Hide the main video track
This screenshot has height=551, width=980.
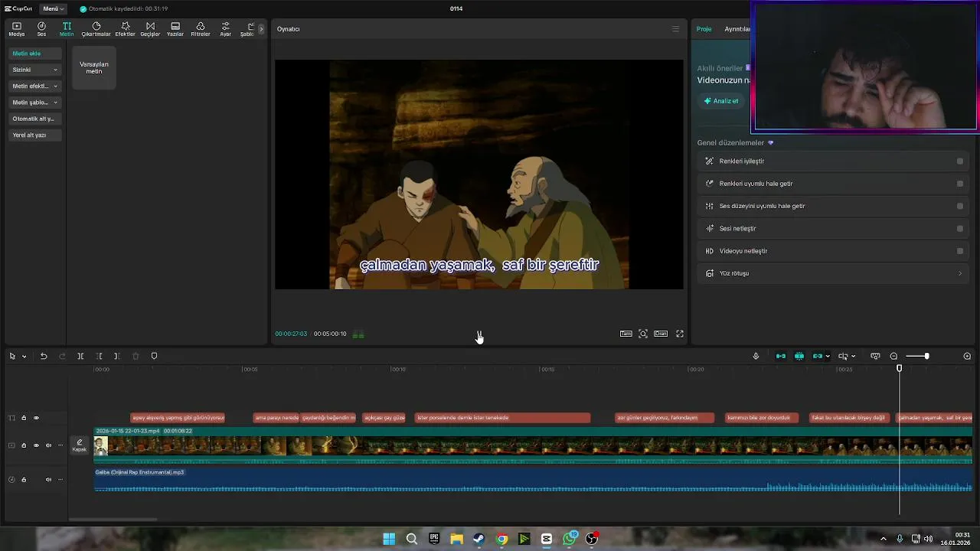(x=36, y=445)
